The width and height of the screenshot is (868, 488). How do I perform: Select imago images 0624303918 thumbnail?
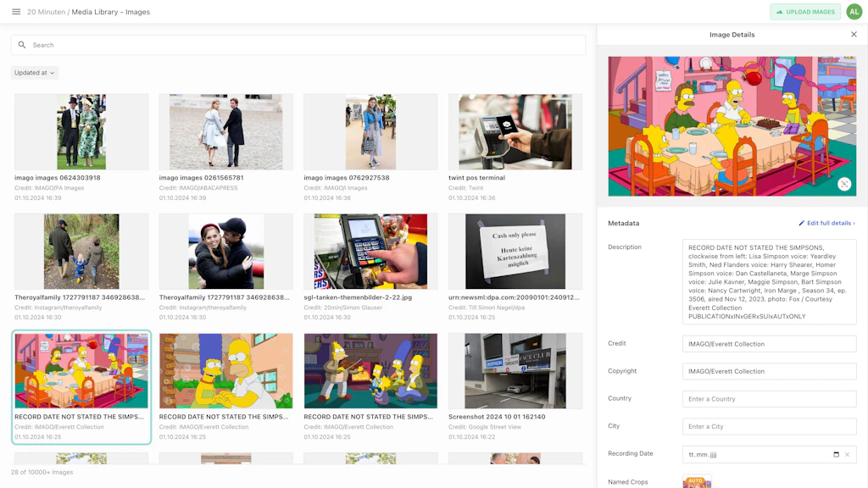coord(81,131)
